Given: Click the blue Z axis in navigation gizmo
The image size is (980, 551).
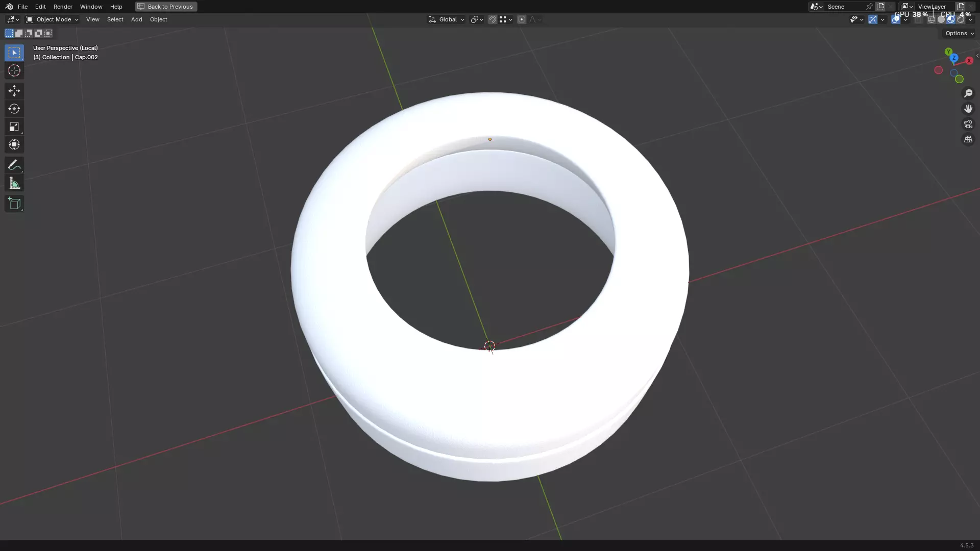Looking at the screenshot, I should pos(954,58).
